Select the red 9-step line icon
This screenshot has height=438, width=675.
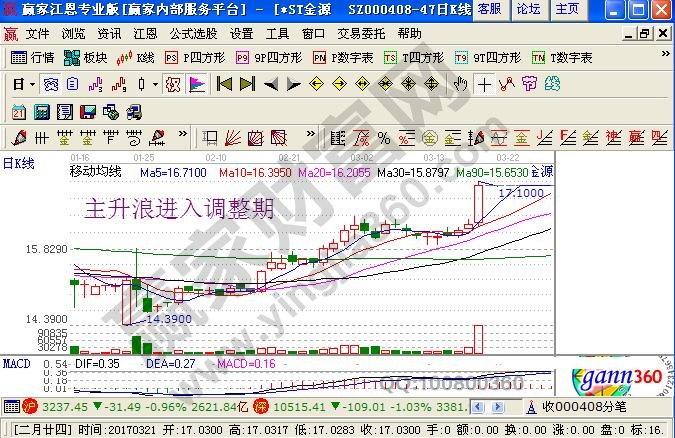[119, 84]
